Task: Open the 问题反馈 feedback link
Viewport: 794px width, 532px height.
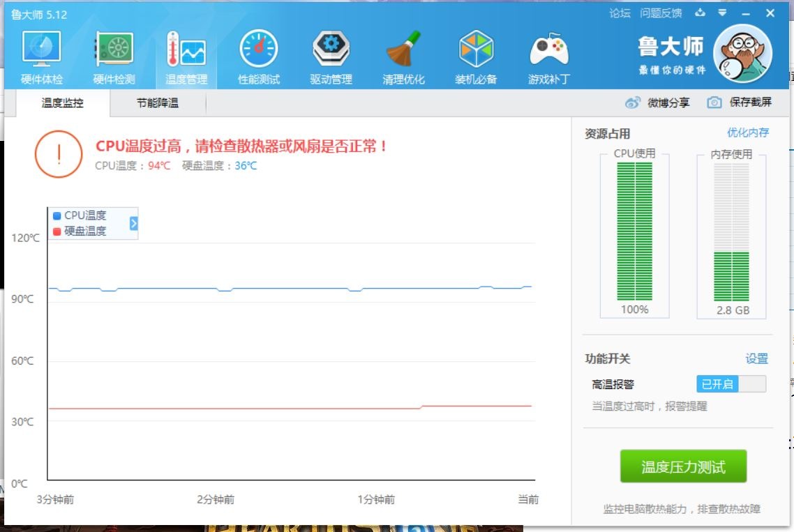Action: tap(661, 13)
